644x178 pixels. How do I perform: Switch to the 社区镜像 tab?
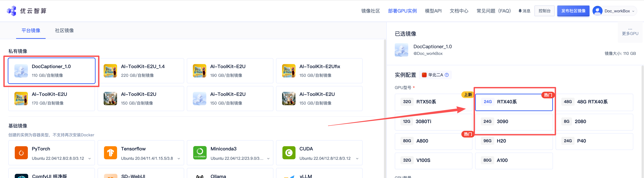pos(64,30)
